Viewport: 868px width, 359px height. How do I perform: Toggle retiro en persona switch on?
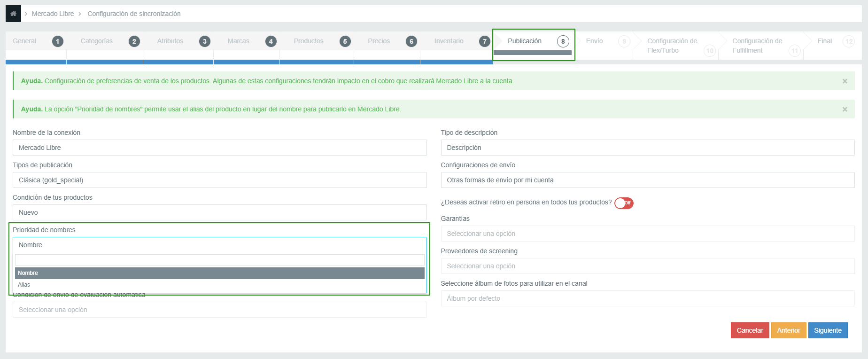coord(624,203)
